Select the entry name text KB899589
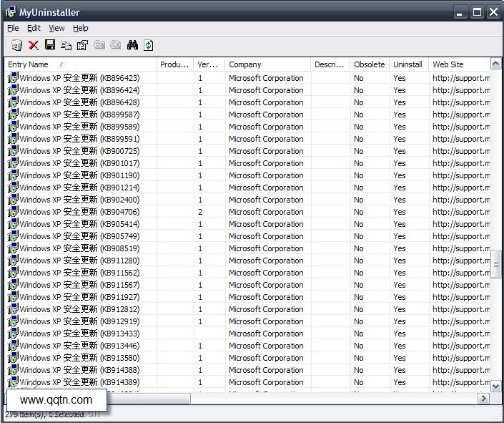 80,127
